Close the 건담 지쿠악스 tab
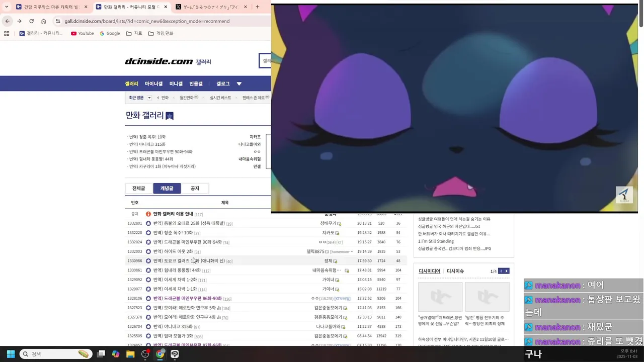 (x=86, y=7)
